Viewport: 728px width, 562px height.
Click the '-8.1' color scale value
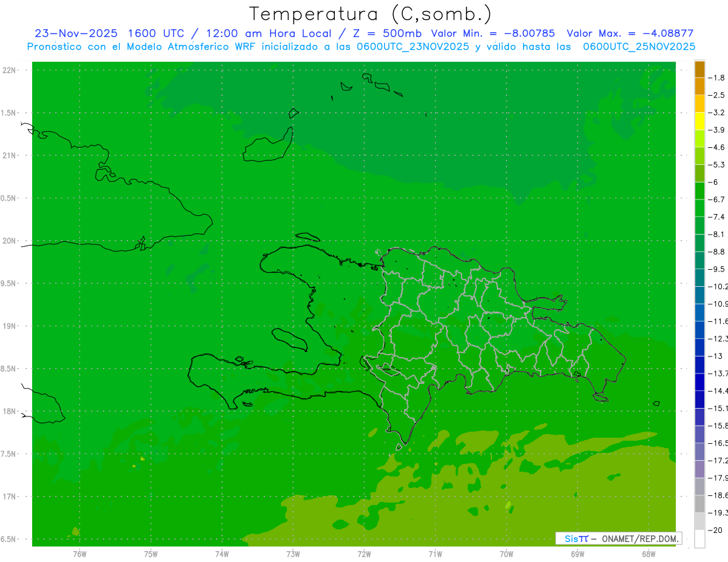pyautogui.click(x=718, y=234)
